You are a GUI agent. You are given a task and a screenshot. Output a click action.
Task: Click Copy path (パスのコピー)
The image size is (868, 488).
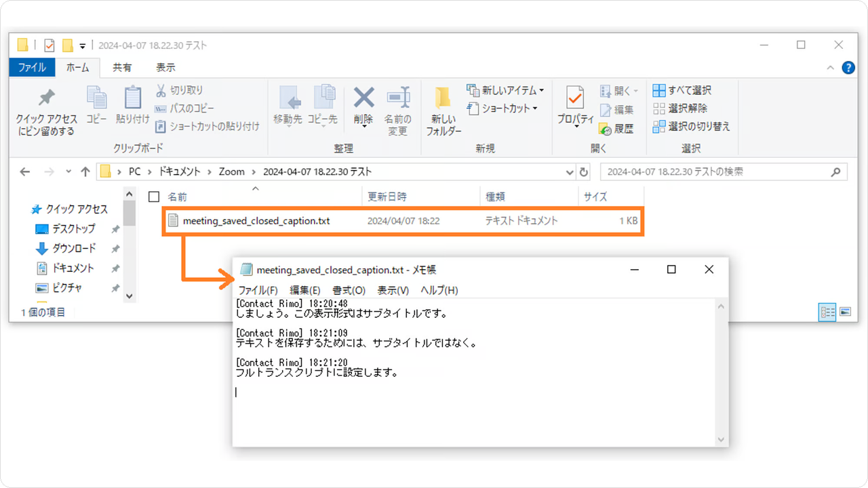(184, 108)
